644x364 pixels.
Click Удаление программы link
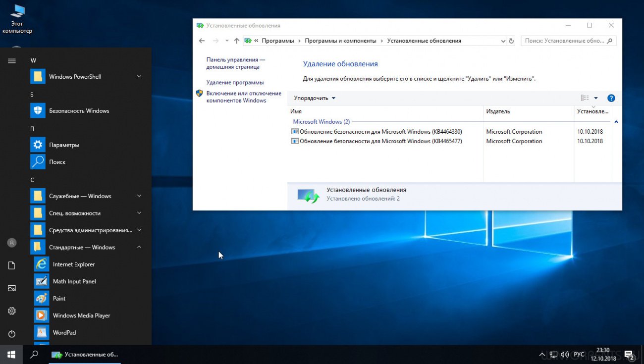[x=235, y=82]
